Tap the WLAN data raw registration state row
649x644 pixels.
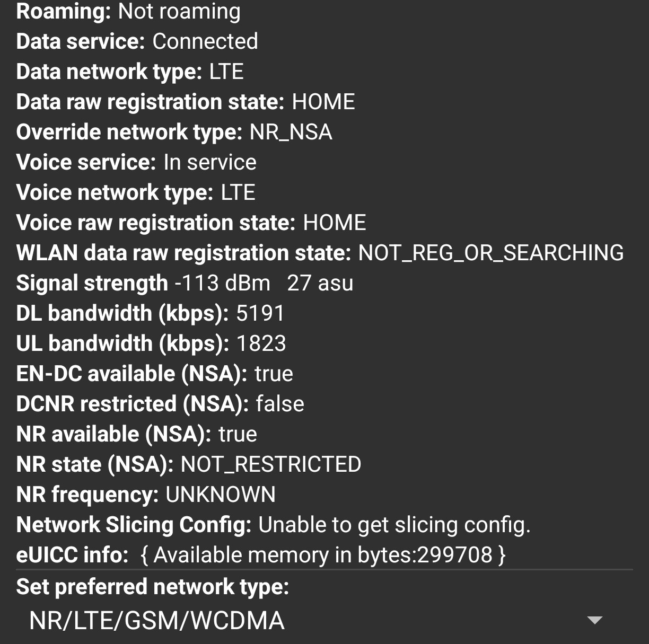(x=319, y=253)
